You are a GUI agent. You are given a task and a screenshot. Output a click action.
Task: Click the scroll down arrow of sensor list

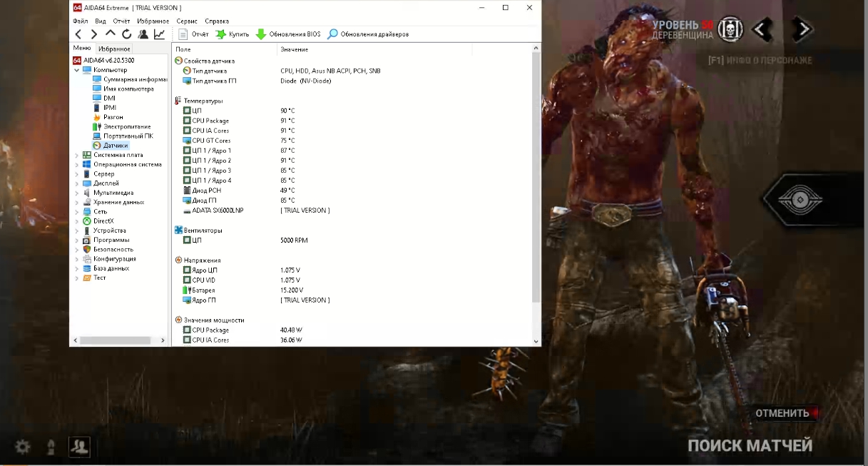tap(536, 341)
